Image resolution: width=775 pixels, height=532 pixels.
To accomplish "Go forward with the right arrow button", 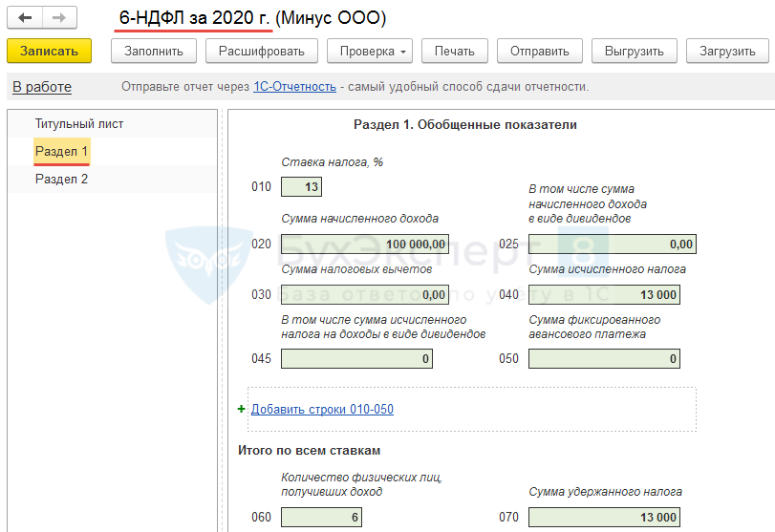I will coord(59,18).
